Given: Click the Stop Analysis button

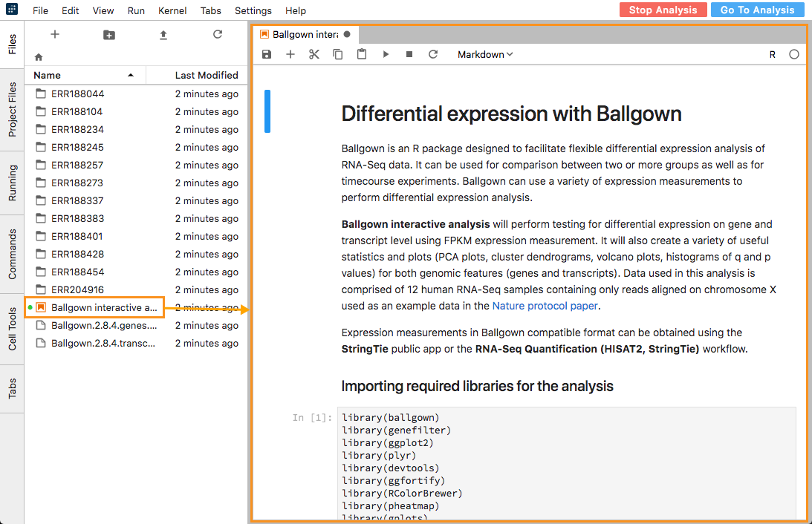Looking at the screenshot, I should click(663, 10).
